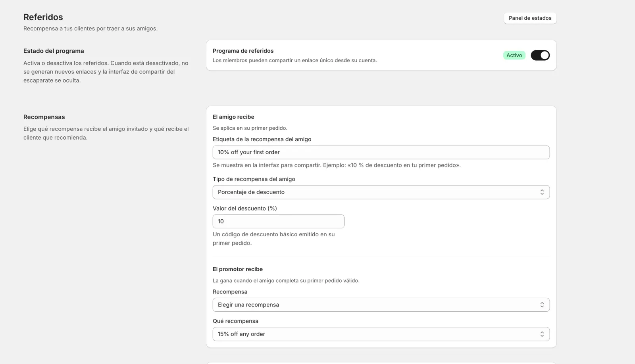Open the Tipo de recompensa del amigo dropdown
This screenshot has height=364, width=635.
tap(381, 192)
